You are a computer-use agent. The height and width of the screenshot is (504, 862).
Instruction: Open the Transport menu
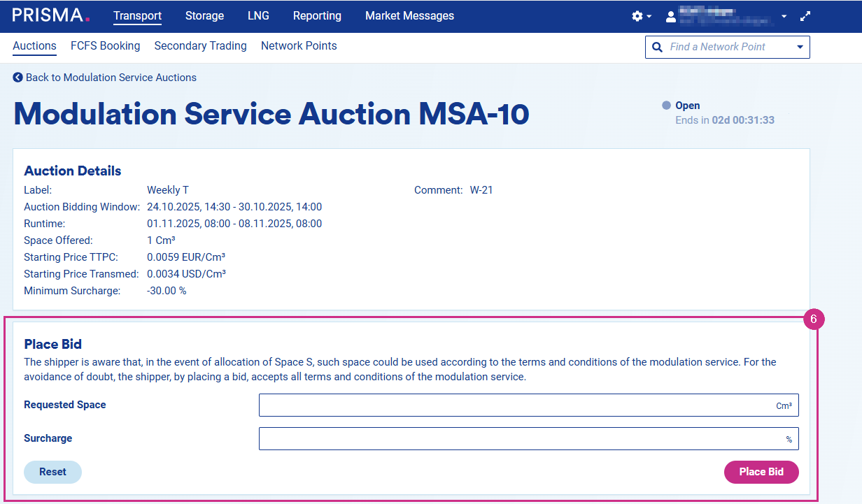(137, 16)
